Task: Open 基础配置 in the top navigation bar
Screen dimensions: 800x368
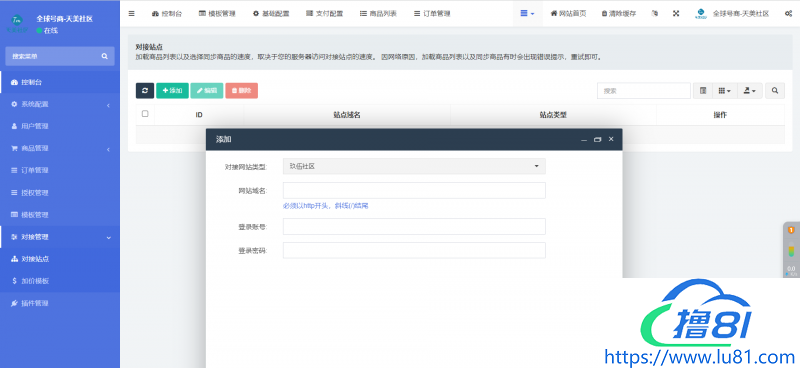Action: click(x=271, y=14)
